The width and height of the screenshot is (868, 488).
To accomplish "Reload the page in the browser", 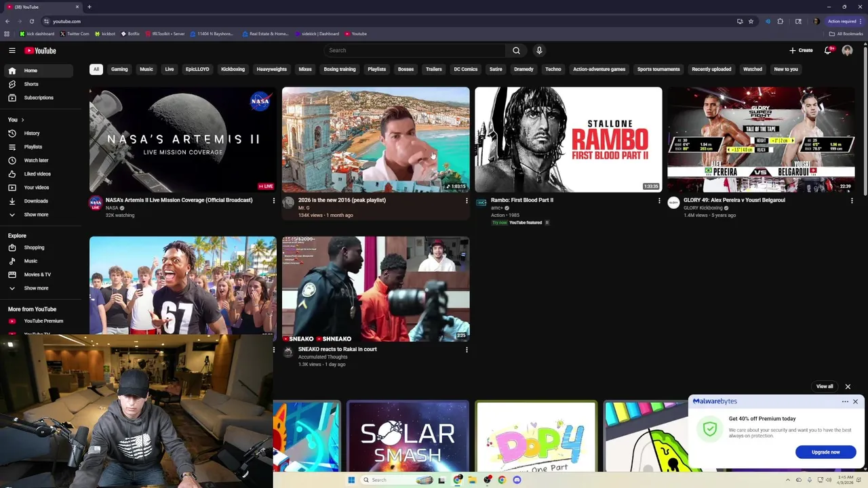I will coord(31,21).
